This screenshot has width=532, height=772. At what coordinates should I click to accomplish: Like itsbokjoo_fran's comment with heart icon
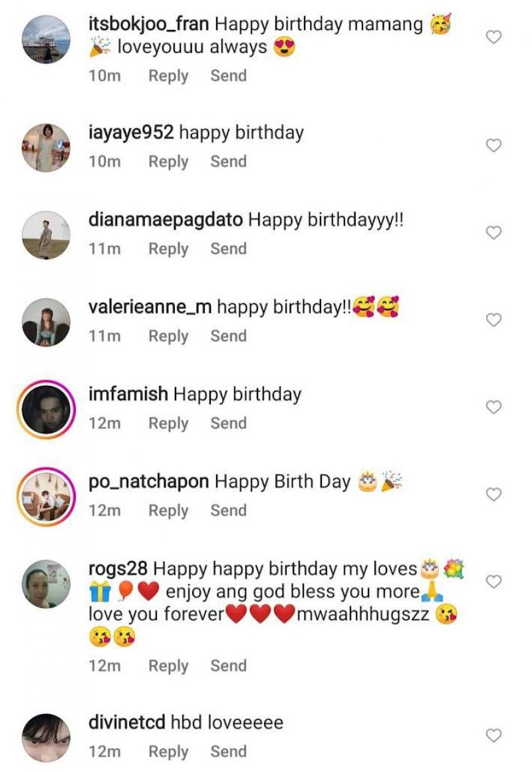(x=493, y=38)
